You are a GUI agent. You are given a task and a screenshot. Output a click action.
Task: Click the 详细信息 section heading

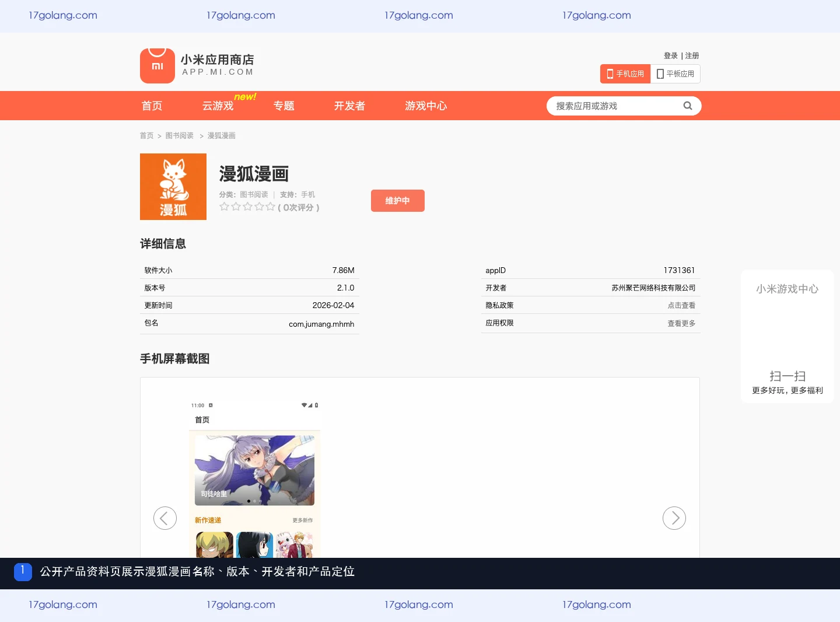click(163, 244)
